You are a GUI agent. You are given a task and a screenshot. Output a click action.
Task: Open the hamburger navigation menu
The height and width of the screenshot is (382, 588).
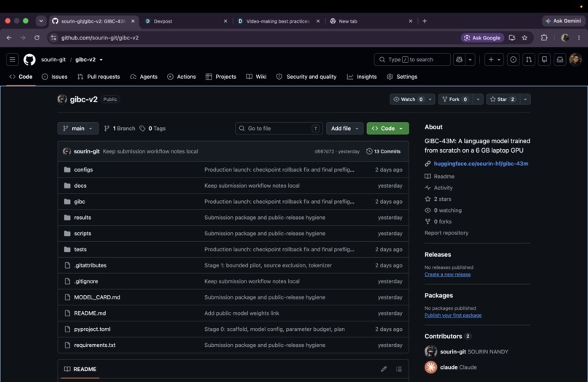point(12,59)
